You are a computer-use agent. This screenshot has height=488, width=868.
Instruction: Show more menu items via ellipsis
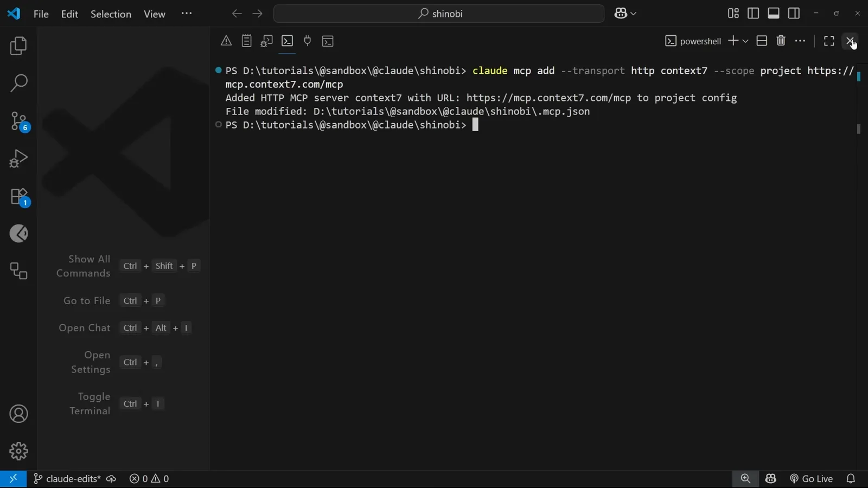point(187,14)
